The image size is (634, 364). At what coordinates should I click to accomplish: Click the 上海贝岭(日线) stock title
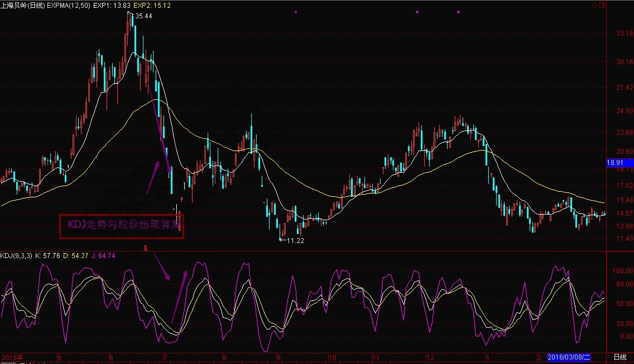23,5
